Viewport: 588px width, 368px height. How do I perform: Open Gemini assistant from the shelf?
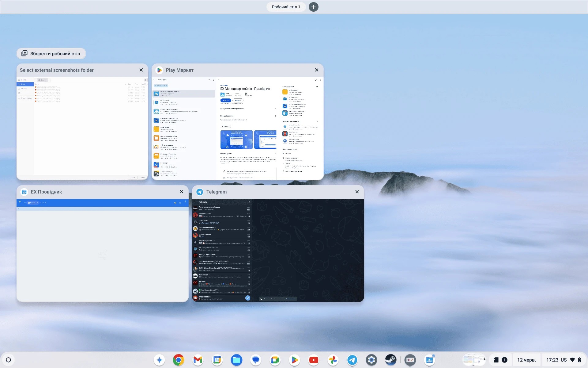(159, 360)
